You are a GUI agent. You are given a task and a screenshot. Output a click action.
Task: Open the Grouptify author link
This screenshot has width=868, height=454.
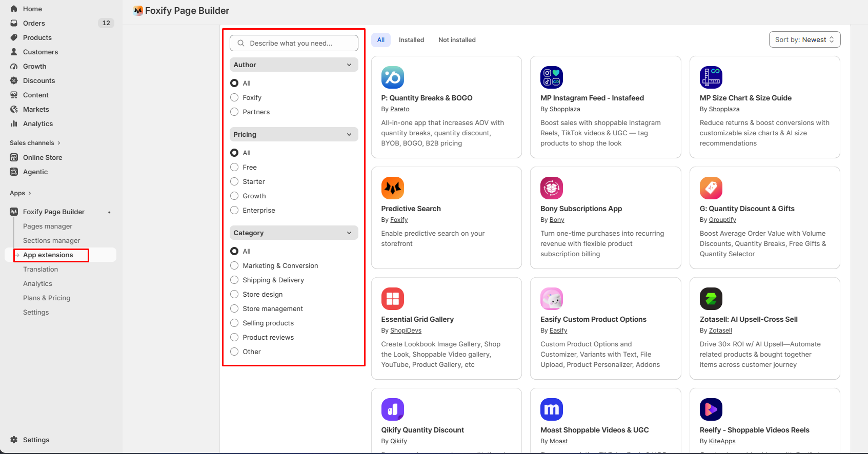722,220
